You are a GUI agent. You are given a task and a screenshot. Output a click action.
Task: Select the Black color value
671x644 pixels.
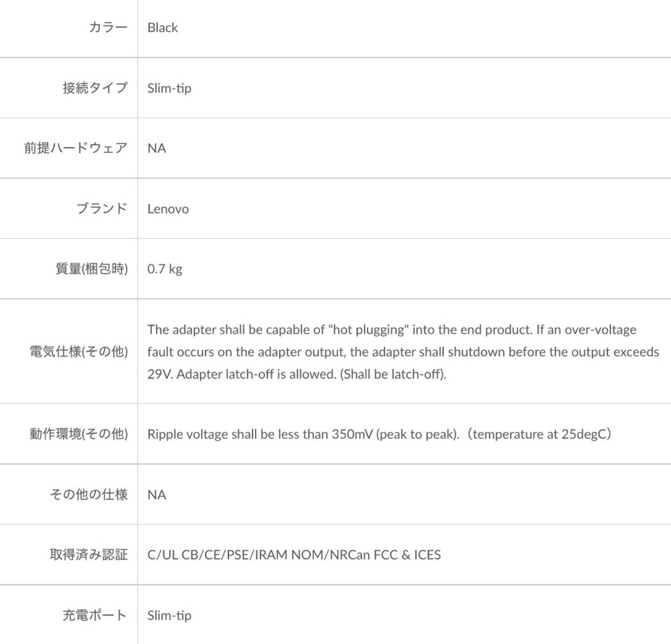click(x=163, y=28)
